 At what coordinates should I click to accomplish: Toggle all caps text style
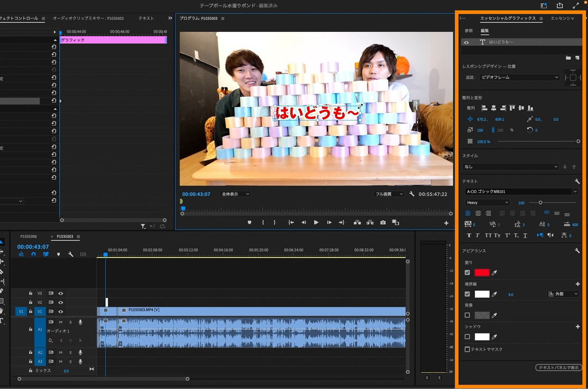click(x=487, y=235)
